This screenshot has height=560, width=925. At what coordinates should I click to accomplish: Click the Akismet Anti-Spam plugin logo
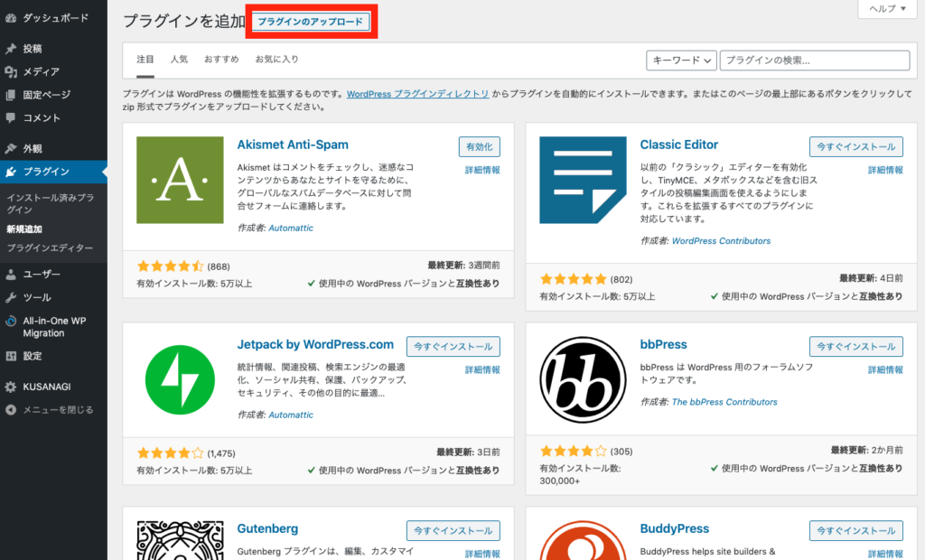[180, 180]
